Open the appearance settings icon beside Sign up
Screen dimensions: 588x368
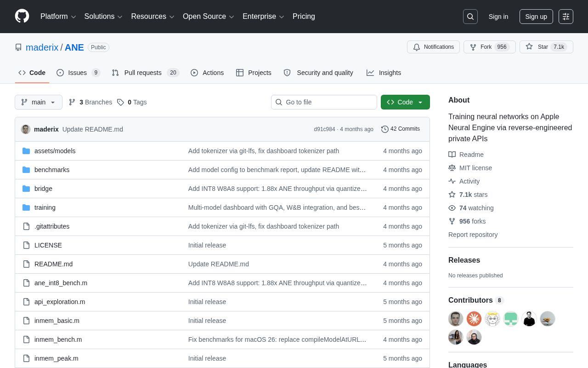(x=566, y=17)
